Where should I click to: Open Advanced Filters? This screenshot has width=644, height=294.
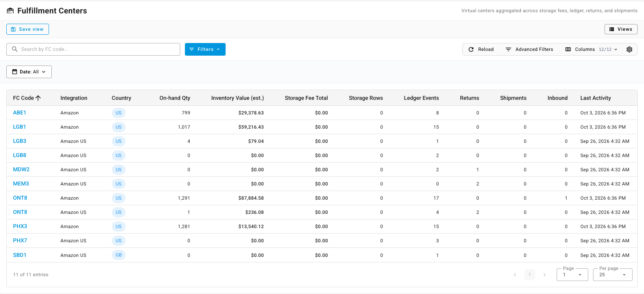pyautogui.click(x=529, y=49)
